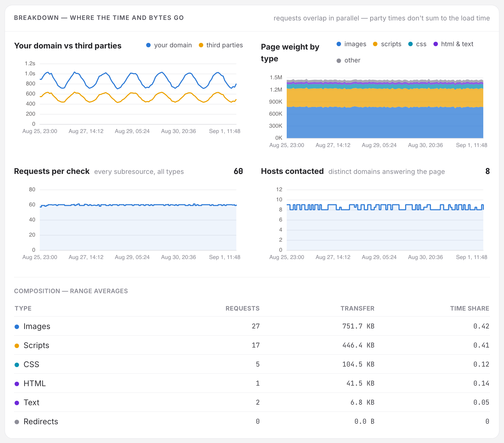The height and width of the screenshot is (443, 504).
Task: Select the Redirects row label
Action: coord(41,421)
